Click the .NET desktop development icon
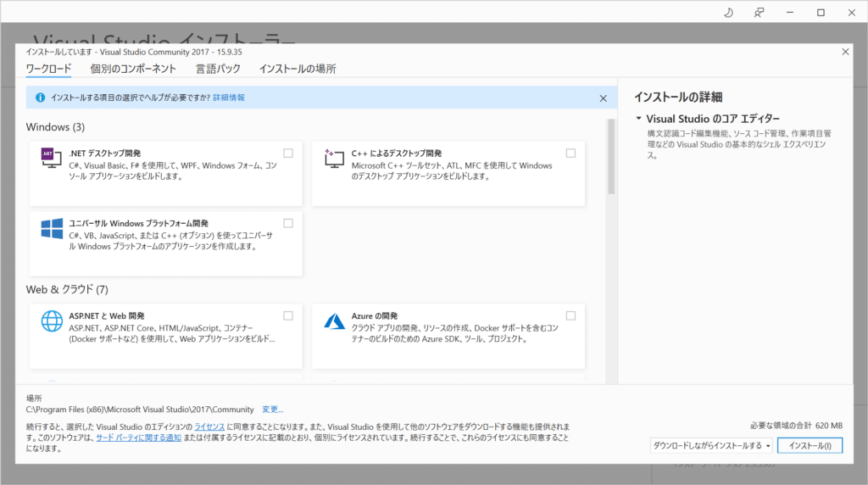Image resolution: width=868 pixels, height=485 pixels. tap(52, 158)
